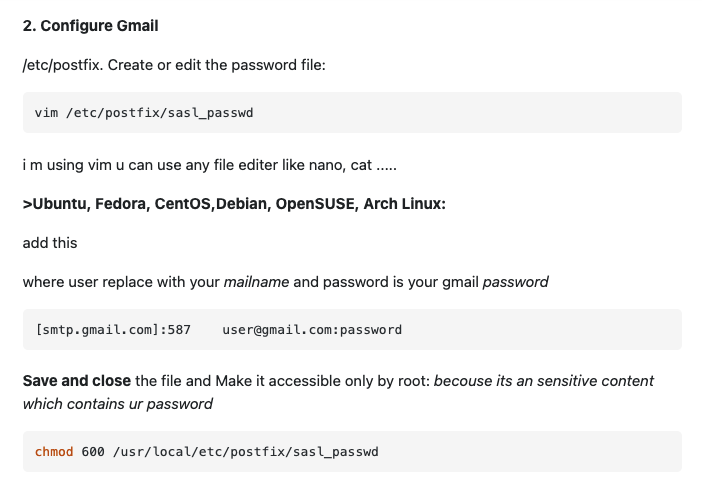Click the bold Ubuntu, Fedora distro list line
This screenshot has width=702, height=489.
(x=234, y=204)
